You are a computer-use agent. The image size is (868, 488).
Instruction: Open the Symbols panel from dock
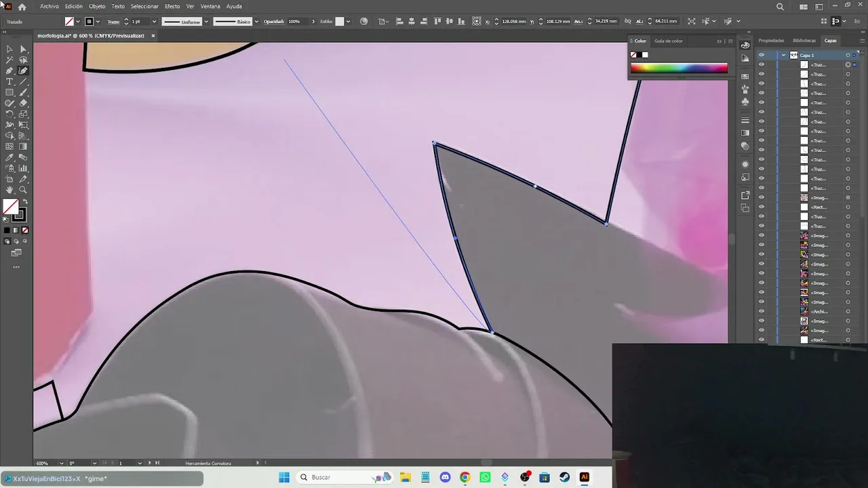point(745,101)
